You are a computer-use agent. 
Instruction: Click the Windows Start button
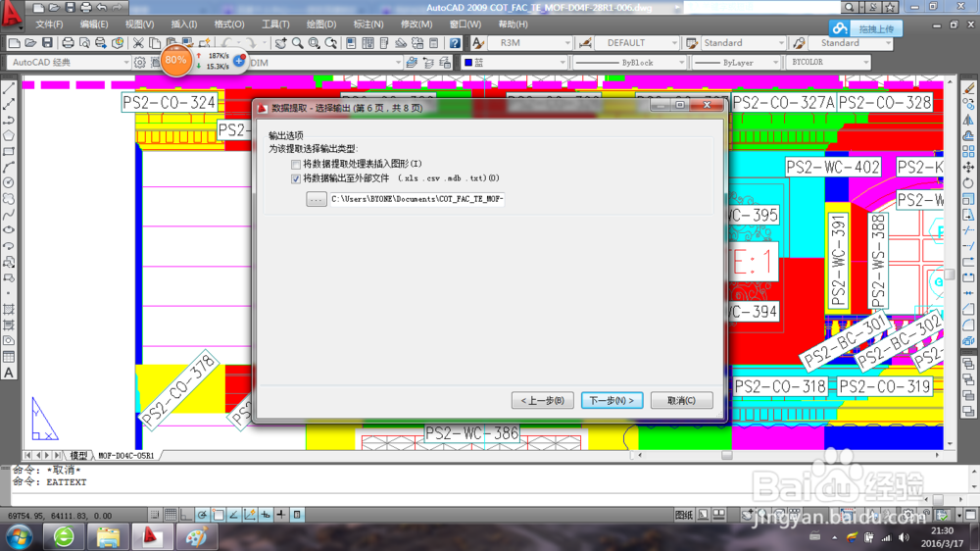tap(19, 537)
